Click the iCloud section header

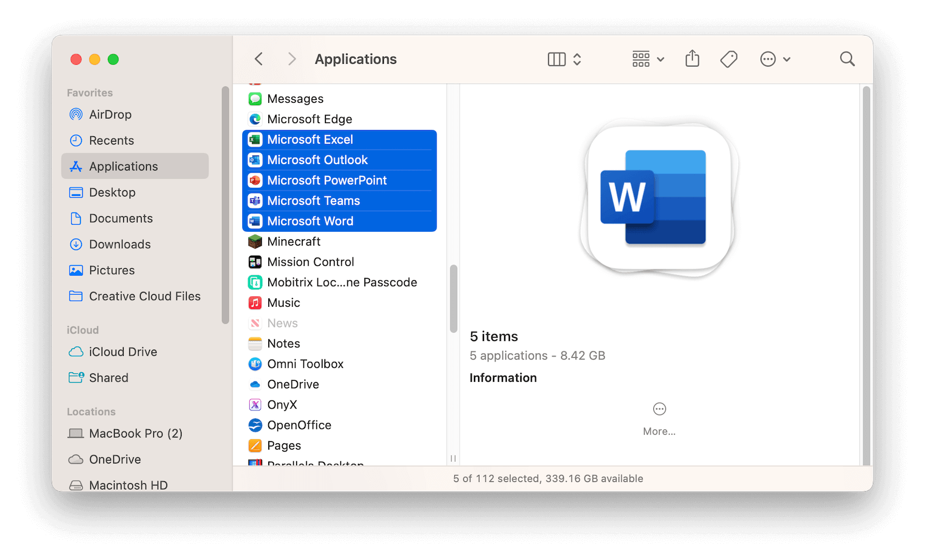(x=83, y=330)
